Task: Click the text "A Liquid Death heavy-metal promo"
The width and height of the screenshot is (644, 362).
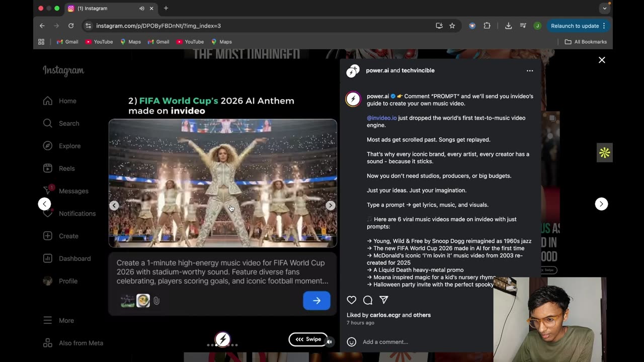Action: click(419, 270)
